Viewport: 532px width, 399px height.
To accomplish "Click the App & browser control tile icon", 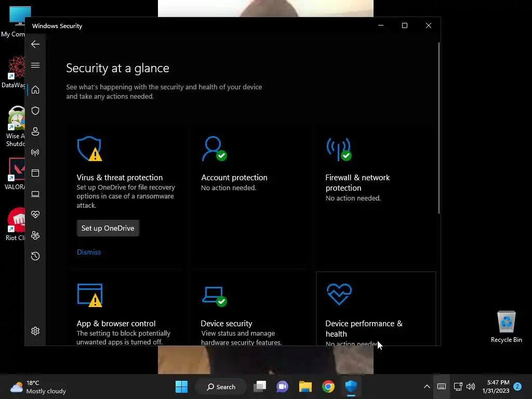I will [x=90, y=295].
